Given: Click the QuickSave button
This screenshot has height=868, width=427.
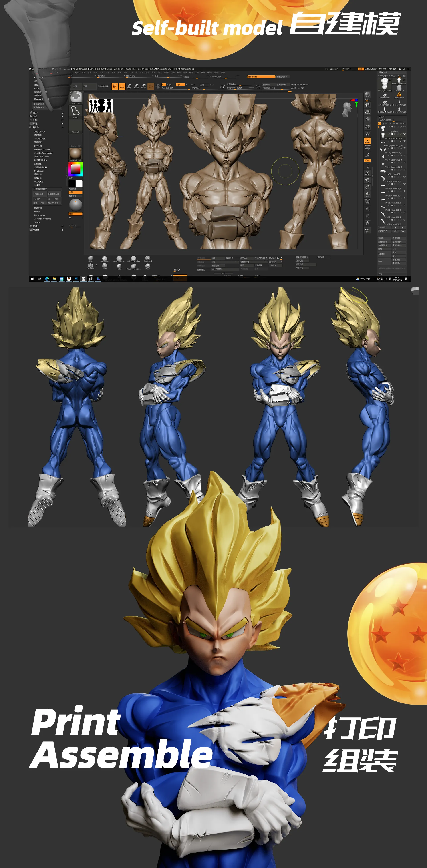Looking at the screenshot, I should click(334, 69).
